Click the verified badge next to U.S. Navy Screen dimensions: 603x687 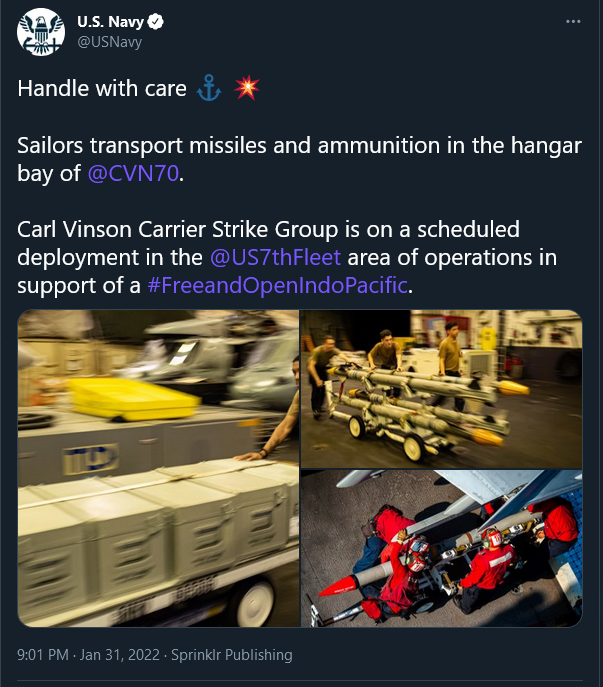pyautogui.click(x=156, y=22)
